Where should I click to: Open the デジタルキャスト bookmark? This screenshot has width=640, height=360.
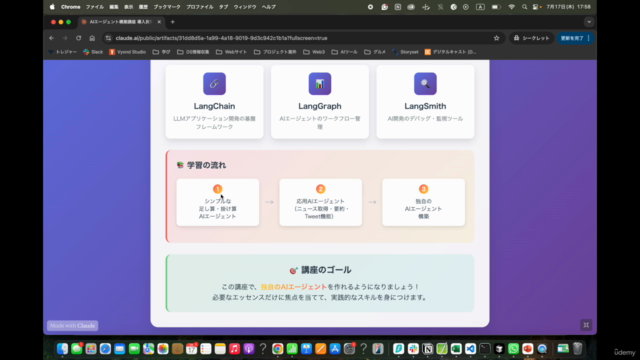[x=450, y=52]
